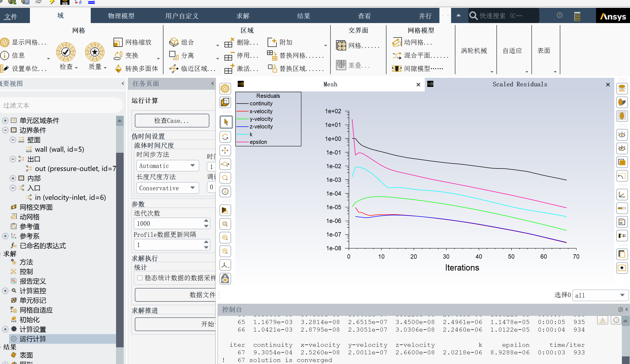Select the Mesh graphics window tab
This screenshot has height=364, width=630.
tap(330, 84)
